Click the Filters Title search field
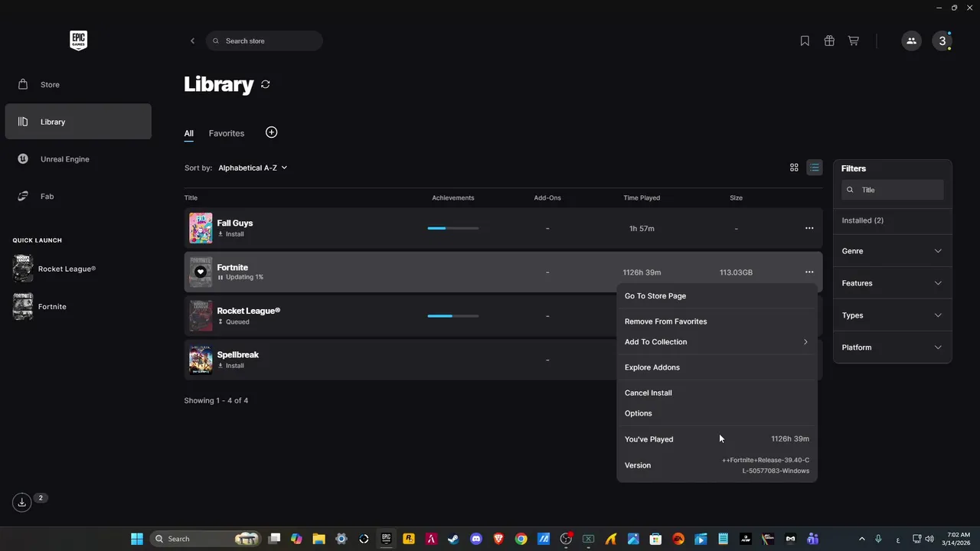Viewport: 980px width, 551px height. tap(893, 190)
